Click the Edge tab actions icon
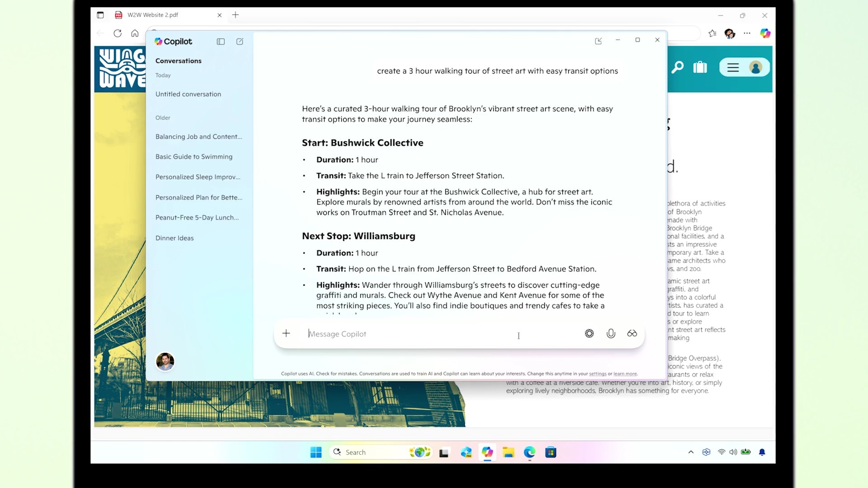 (100, 15)
